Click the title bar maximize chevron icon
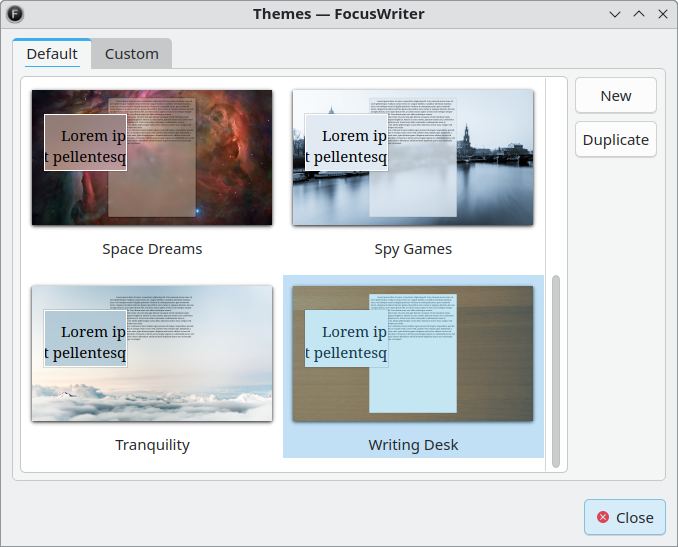Viewport: 678px width, 547px height. point(639,14)
